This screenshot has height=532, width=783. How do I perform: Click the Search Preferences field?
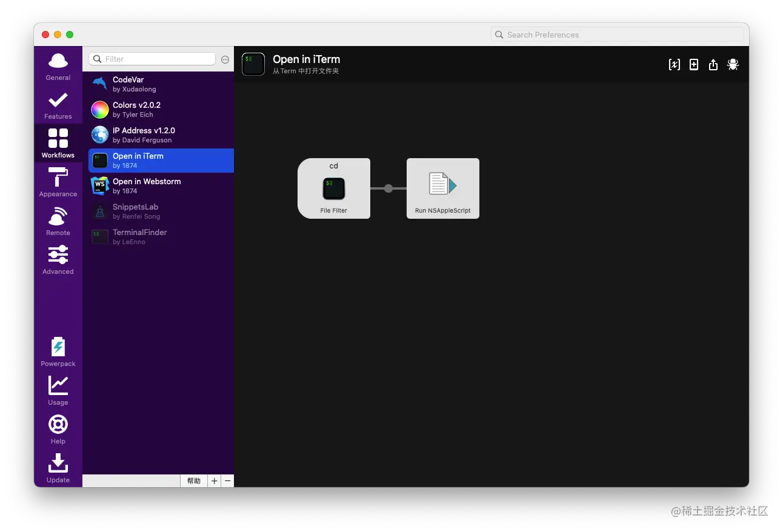pos(618,35)
